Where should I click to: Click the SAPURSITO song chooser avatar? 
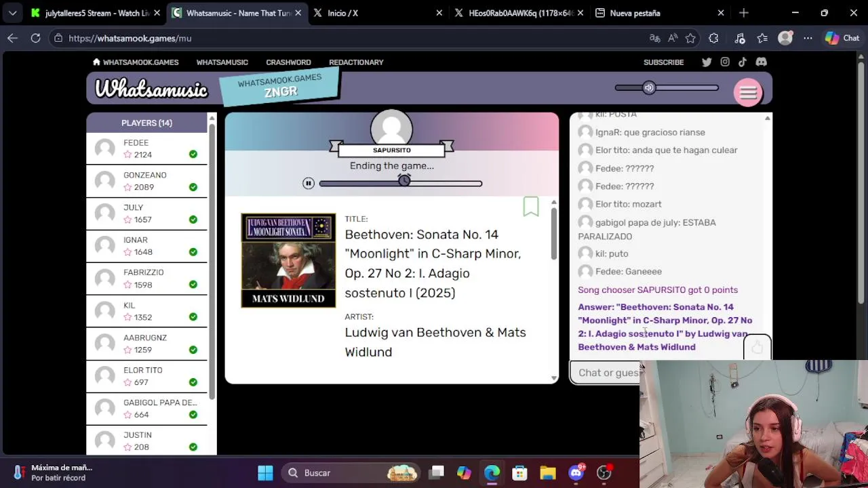pos(391,127)
